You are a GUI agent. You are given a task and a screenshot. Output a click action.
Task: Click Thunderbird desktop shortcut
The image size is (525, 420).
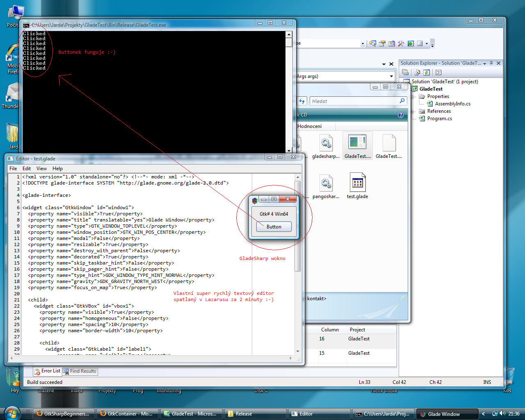[11, 95]
